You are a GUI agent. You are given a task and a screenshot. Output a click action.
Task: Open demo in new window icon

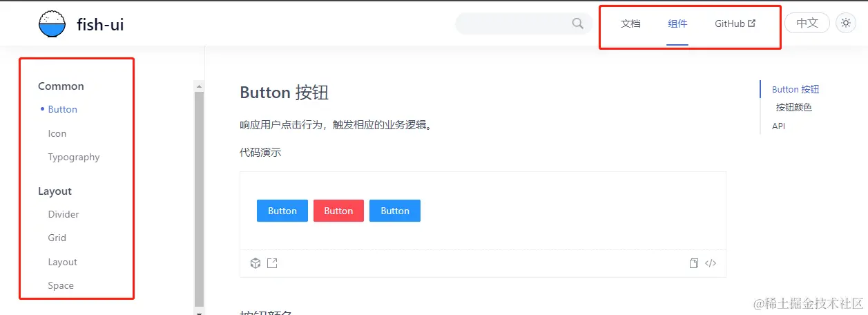(272, 263)
